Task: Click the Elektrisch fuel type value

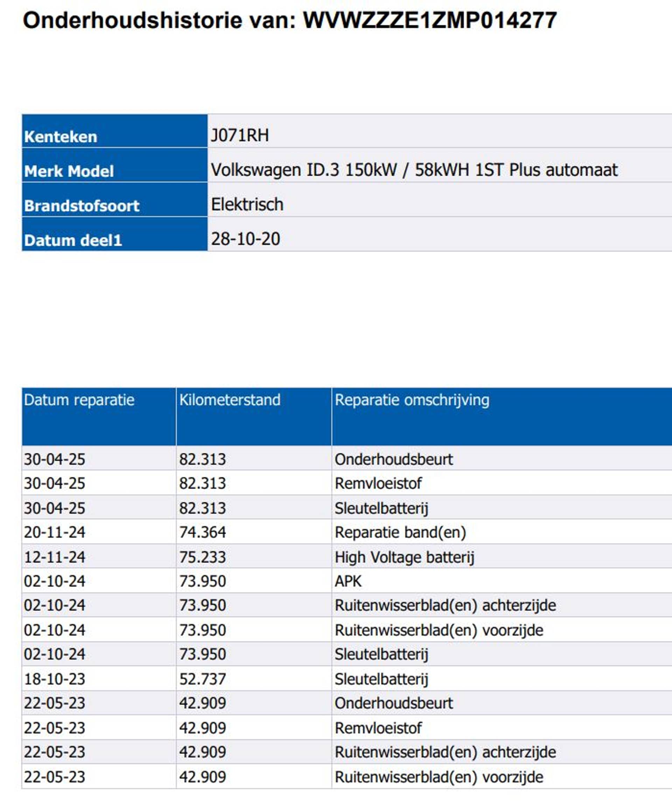Action: coord(247,204)
